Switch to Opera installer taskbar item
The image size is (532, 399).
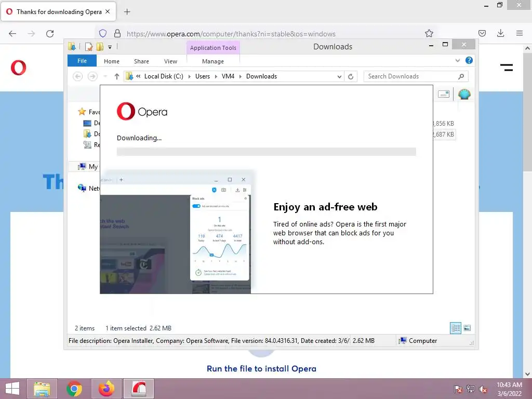[139, 389]
